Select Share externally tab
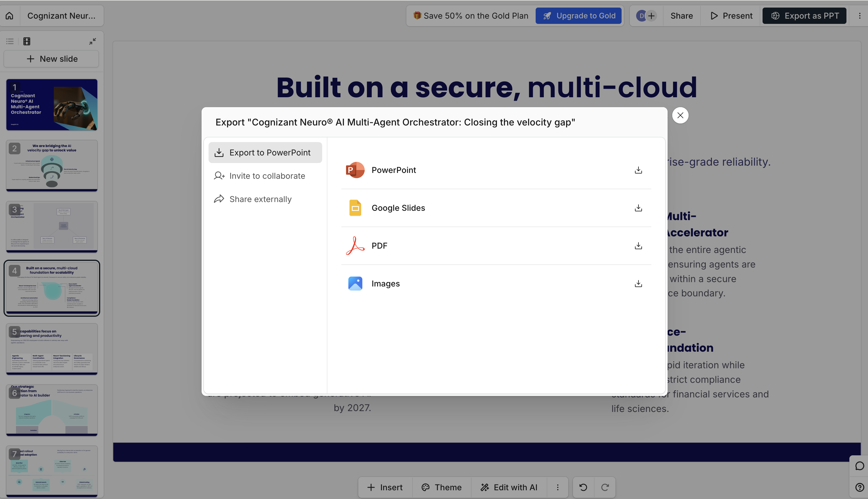This screenshot has width=868, height=499. [265, 199]
